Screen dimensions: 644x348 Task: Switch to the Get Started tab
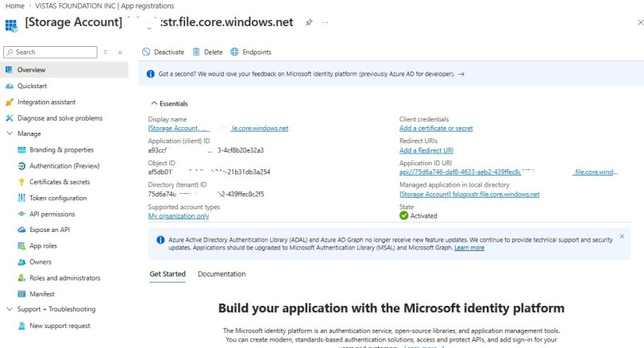pyautogui.click(x=168, y=274)
